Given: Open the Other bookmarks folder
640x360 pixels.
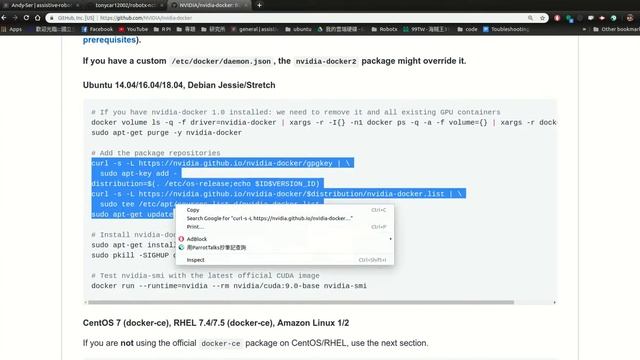Looking at the screenshot, I should [x=616, y=29].
